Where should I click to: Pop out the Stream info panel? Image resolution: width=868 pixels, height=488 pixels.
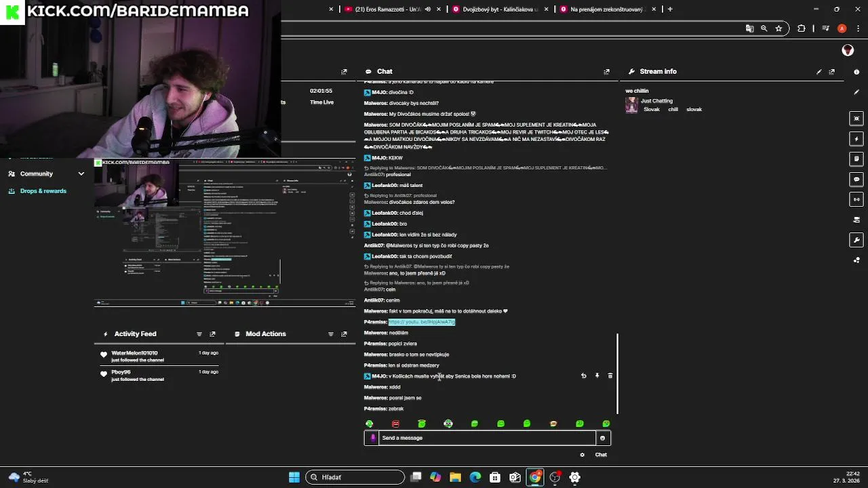(832, 71)
